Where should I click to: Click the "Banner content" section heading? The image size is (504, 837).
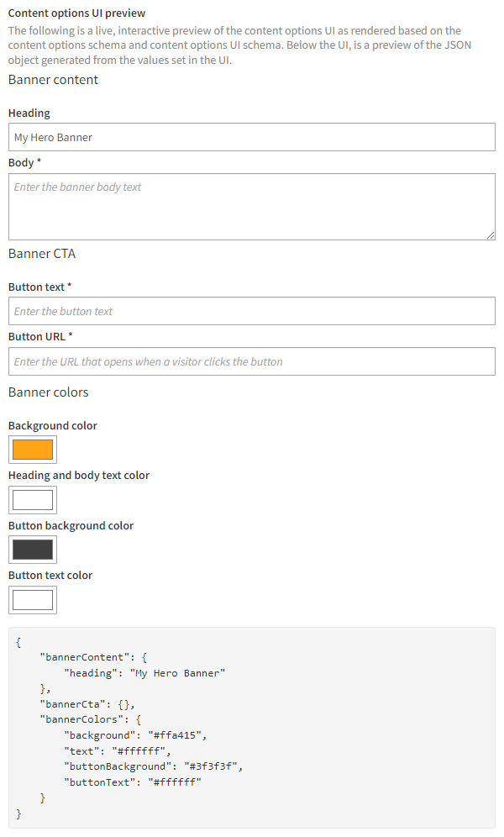coord(52,79)
